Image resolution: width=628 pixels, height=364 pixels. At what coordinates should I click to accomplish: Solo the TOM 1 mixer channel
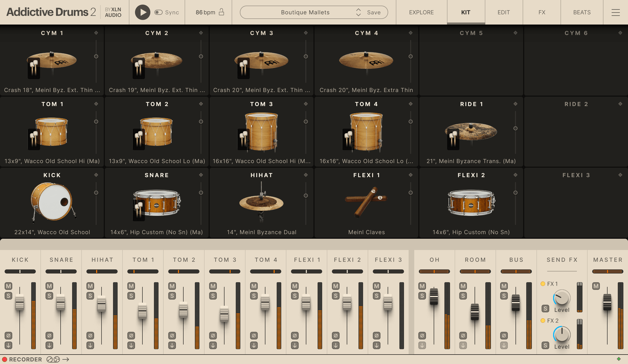pyautogui.click(x=131, y=295)
